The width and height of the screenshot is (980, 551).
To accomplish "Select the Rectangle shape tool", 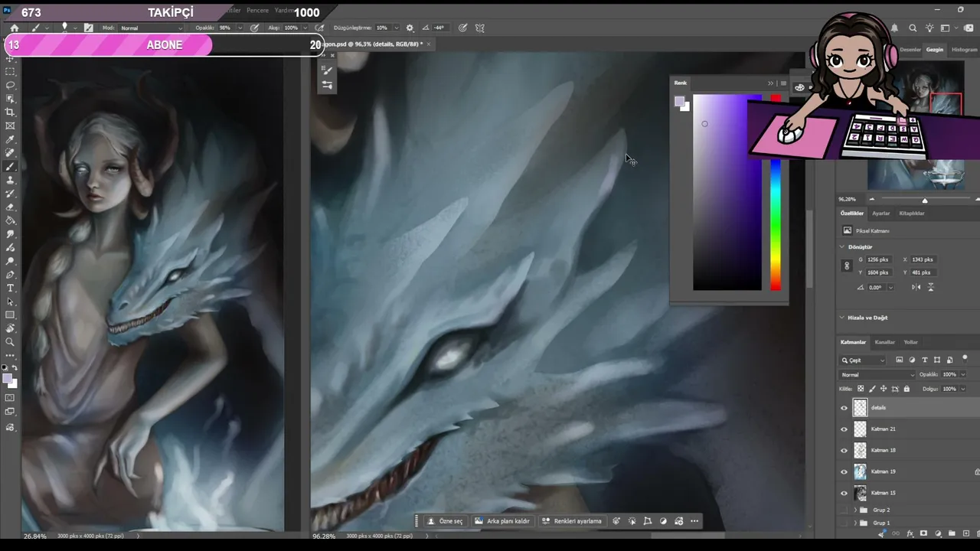I will (10, 315).
